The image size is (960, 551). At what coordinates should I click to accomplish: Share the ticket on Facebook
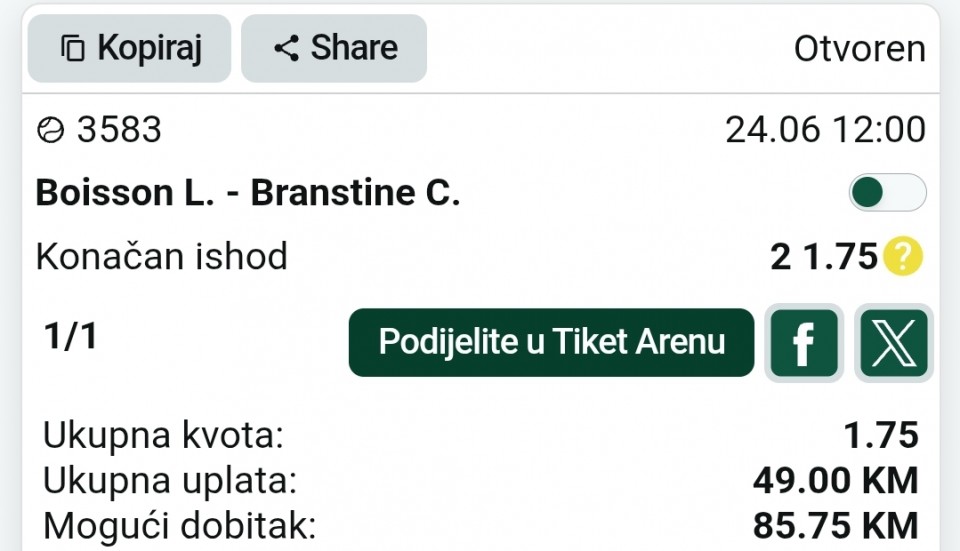tap(804, 343)
